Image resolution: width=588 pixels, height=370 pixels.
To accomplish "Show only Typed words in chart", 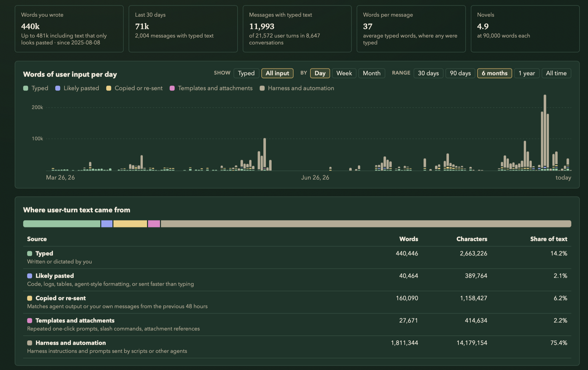I will [246, 73].
